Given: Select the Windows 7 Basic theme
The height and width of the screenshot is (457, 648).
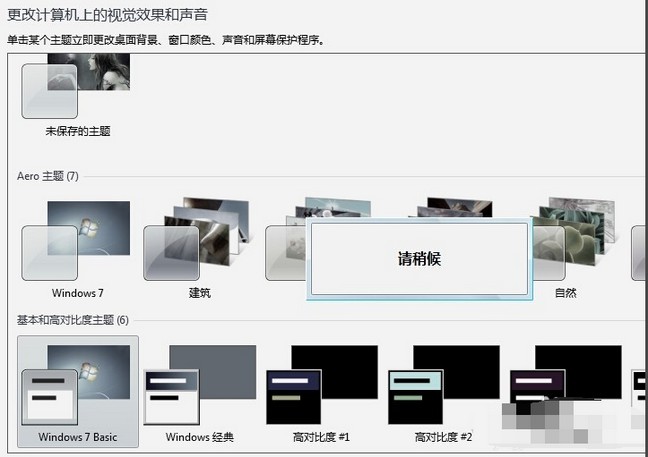Looking at the screenshot, I should [78, 391].
